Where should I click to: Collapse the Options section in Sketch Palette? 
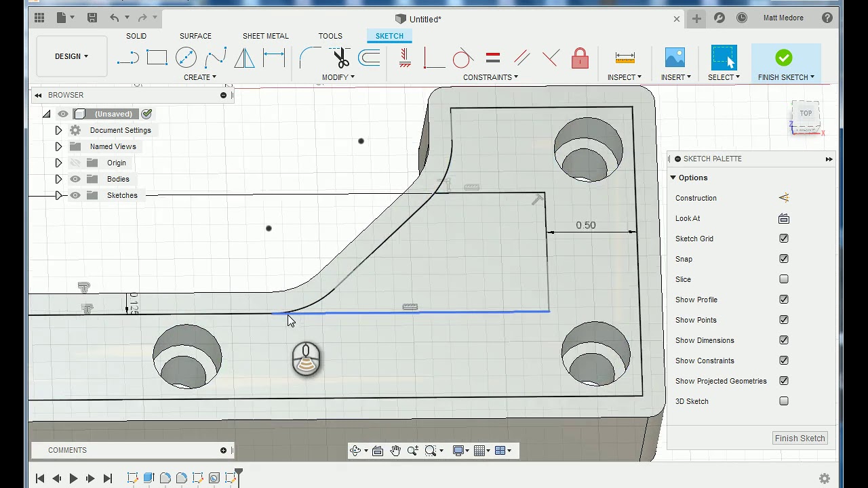(673, 178)
